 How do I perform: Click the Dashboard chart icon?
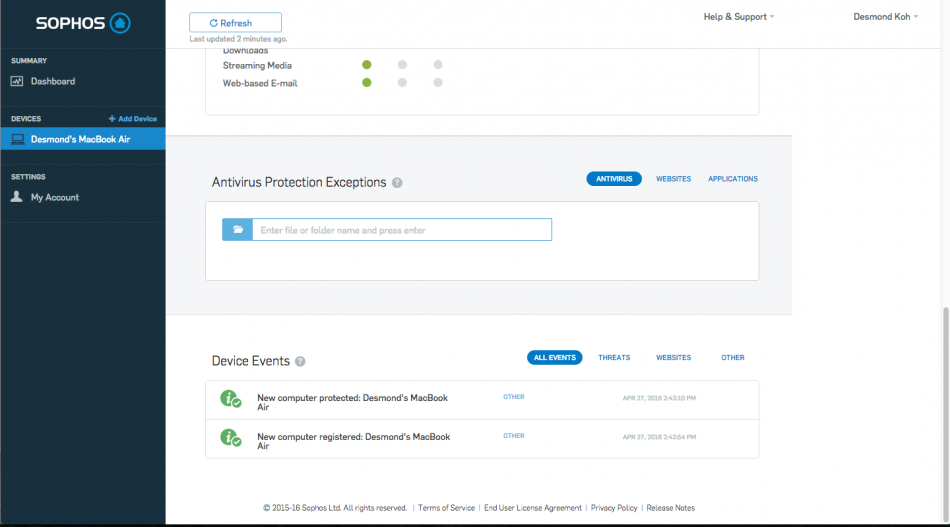tap(17, 81)
